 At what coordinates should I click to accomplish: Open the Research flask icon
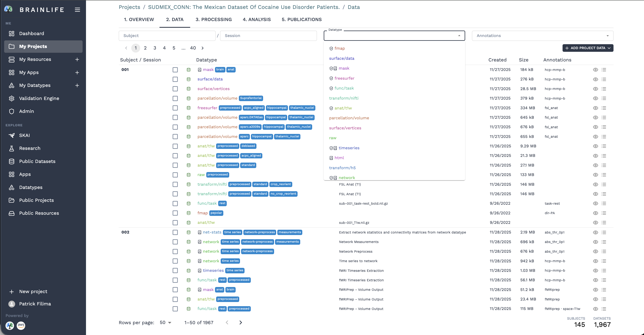[12, 149]
